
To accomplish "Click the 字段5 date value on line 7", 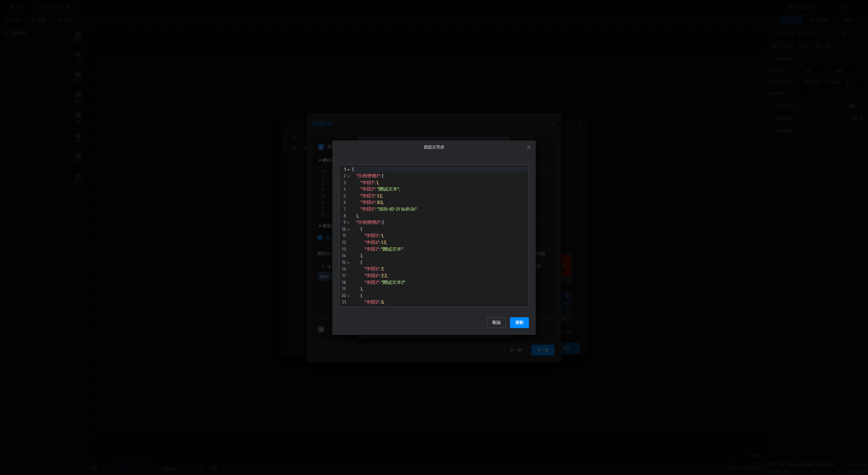I will click(397, 209).
